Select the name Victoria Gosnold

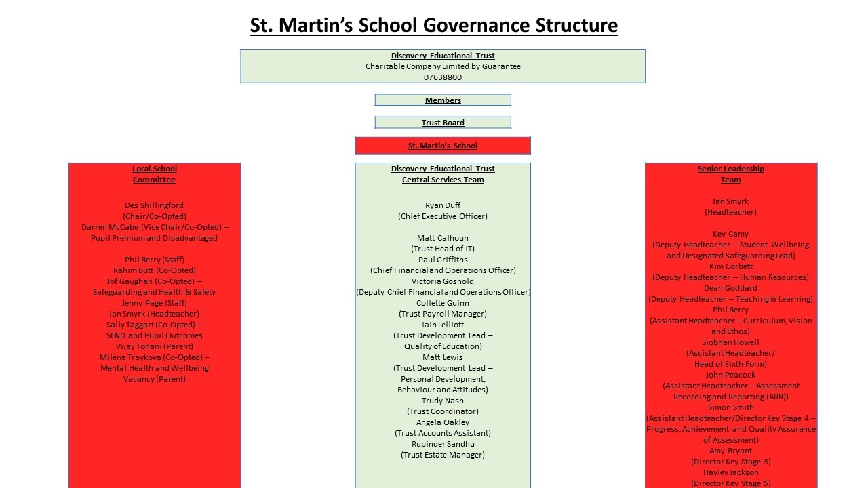tap(443, 281)
